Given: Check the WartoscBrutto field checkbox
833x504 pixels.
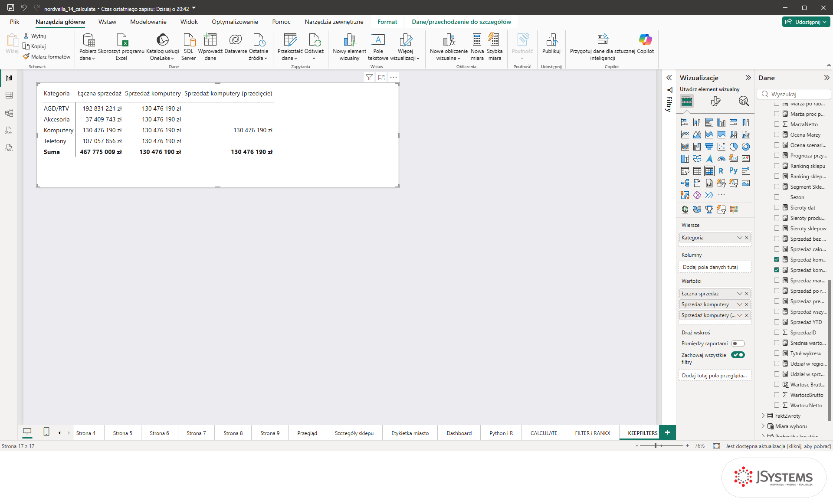Looking at the screenshot, I should (x=777, y=395).
